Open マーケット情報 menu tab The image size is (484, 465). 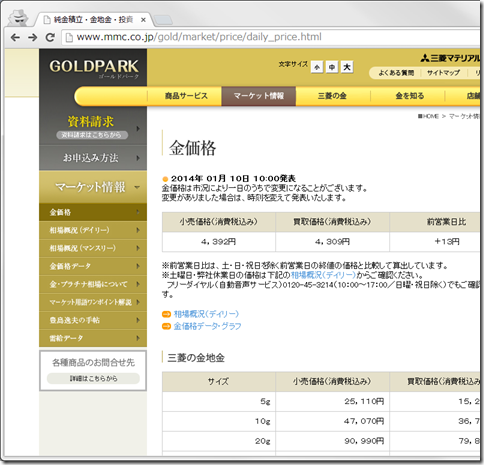click(259, 96)
